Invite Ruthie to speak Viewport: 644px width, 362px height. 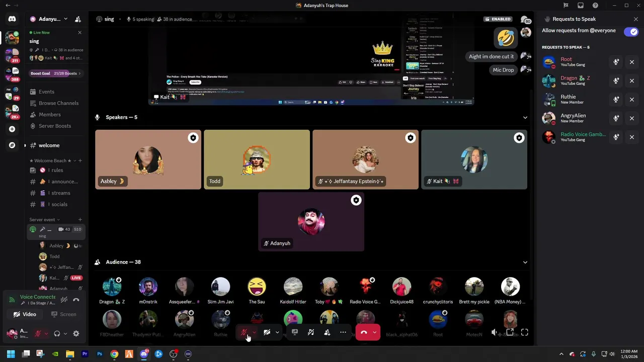click(616, 100)
